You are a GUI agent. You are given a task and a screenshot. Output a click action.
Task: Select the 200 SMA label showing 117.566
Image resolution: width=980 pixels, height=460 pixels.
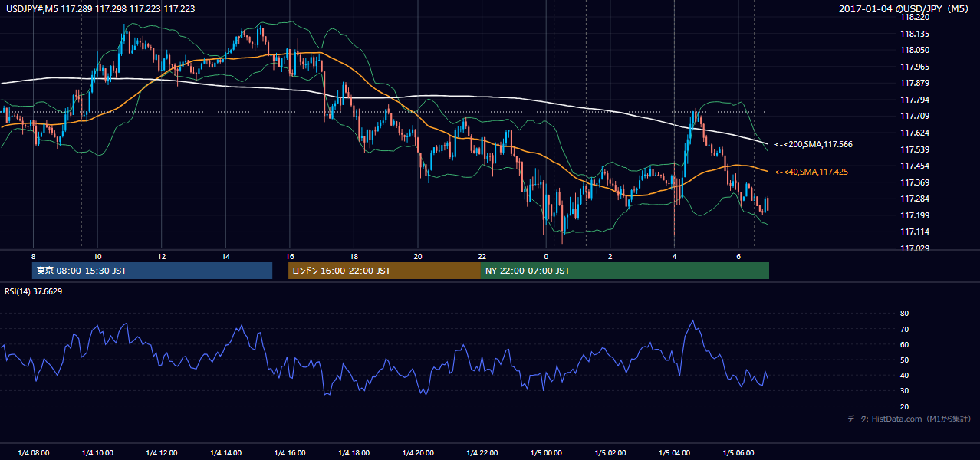coord(814,144)
